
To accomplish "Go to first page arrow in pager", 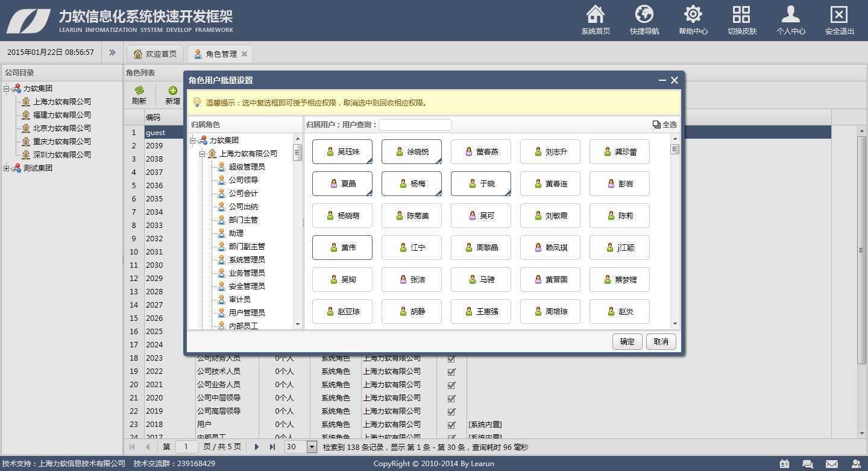I will pyautogui.click(x=132, y=447).
